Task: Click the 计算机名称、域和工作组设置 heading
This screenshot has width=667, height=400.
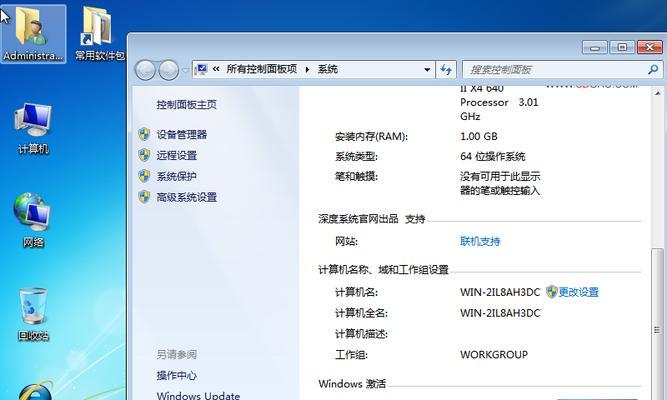Action: pyautogui.click(x=383, y=270)
